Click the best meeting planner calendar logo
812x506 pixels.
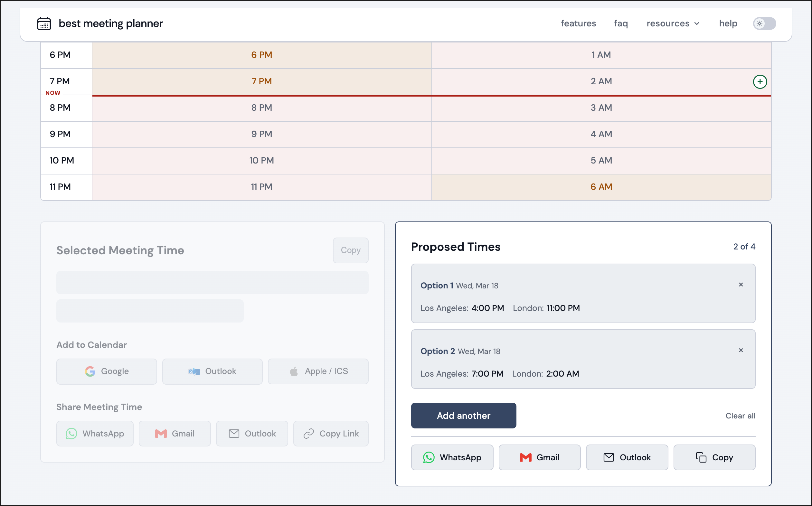click(x=44, y=23)
